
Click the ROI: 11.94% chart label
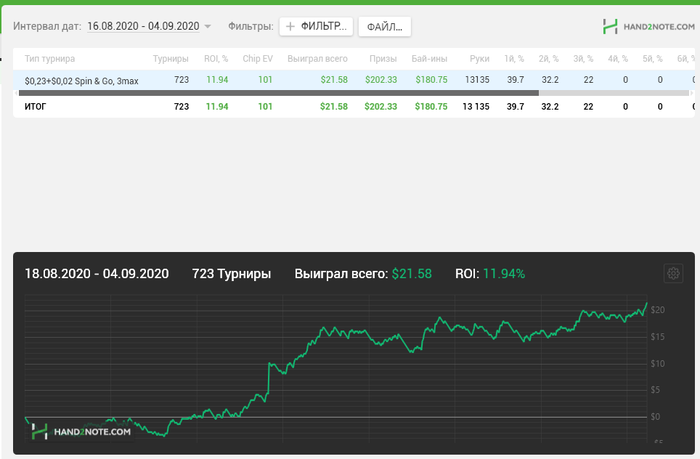coord(490,273)
